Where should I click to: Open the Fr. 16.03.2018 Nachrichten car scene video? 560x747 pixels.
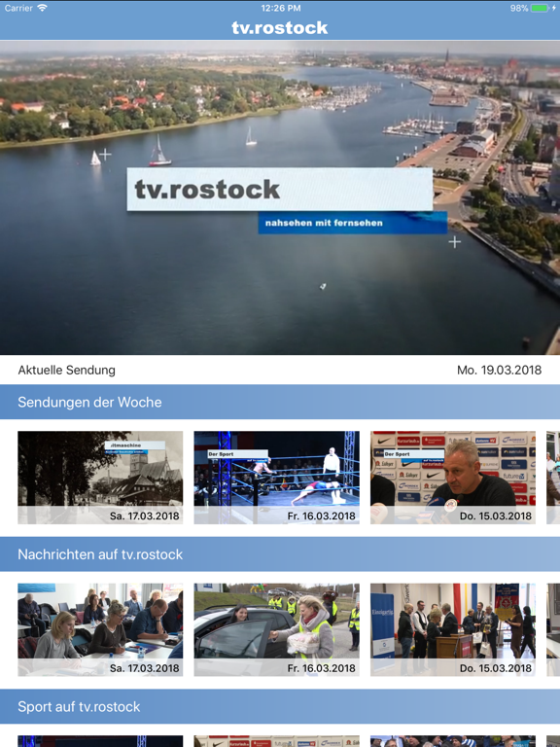(277, 630)
